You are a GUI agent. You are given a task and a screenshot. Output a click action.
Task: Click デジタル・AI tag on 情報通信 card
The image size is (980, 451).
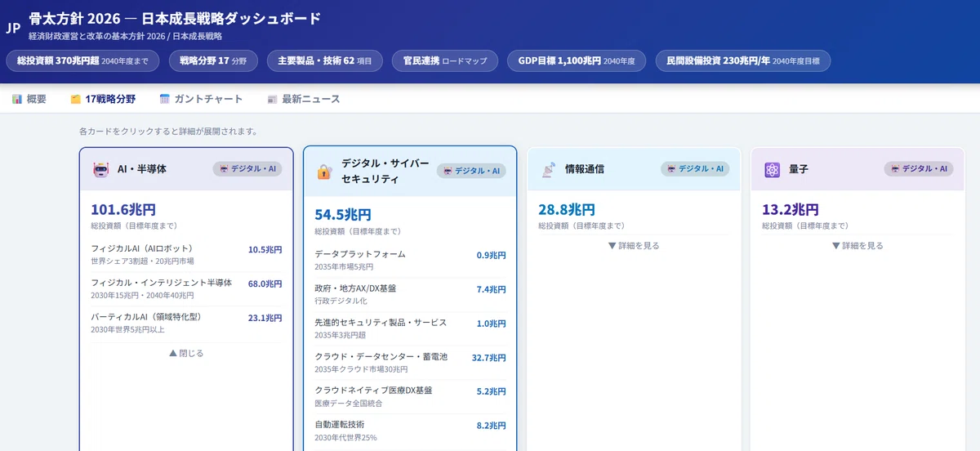(695, 168)
